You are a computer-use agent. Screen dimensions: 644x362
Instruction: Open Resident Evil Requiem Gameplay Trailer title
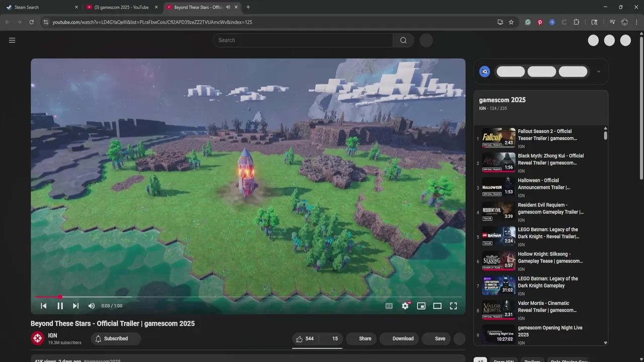(x=550, y=208)
